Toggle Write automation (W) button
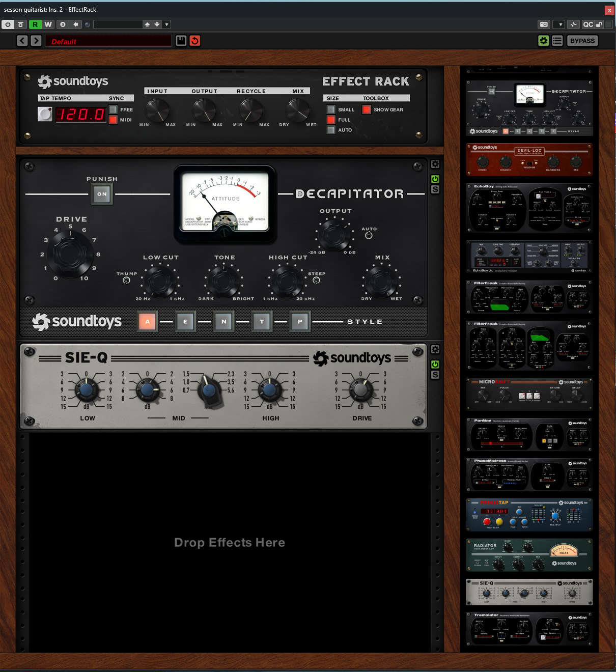Image resolution: width=616 pixels, height=672 pixels. [48, 24]
